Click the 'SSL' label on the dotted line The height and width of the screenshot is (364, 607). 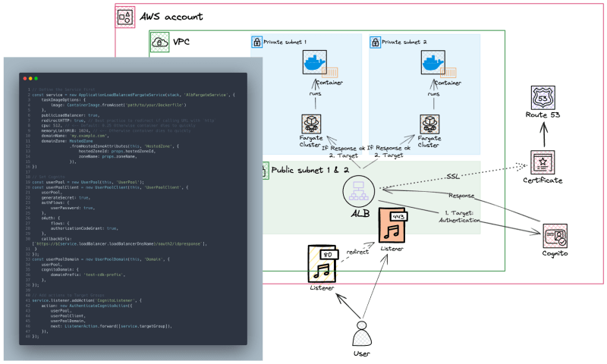453,177
